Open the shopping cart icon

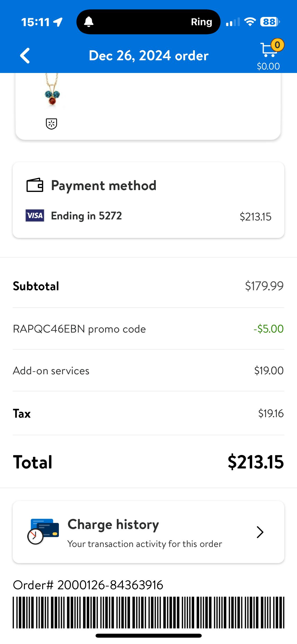(269, 49)
